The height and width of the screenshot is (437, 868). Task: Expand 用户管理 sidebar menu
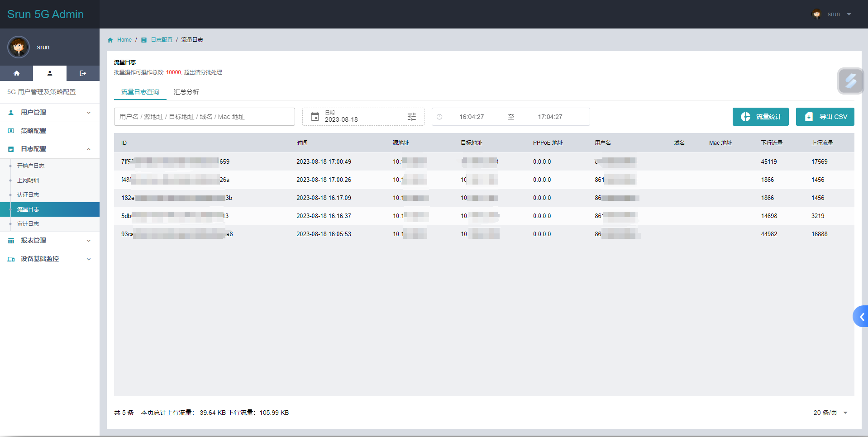pos(50,112)
